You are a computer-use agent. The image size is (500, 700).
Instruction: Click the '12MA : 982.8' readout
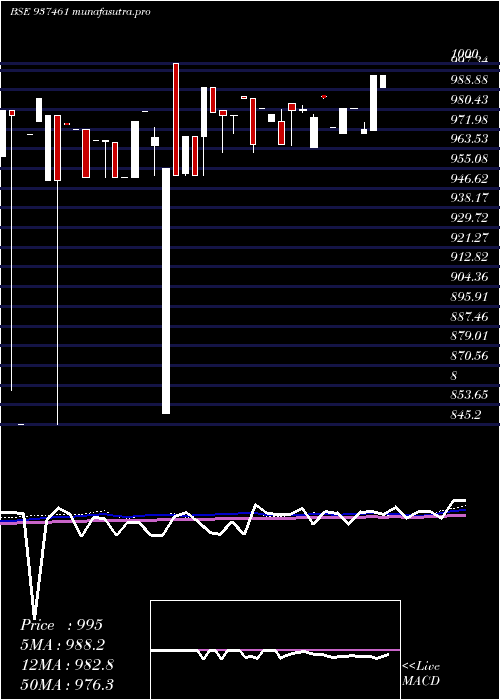click(67, 665)
